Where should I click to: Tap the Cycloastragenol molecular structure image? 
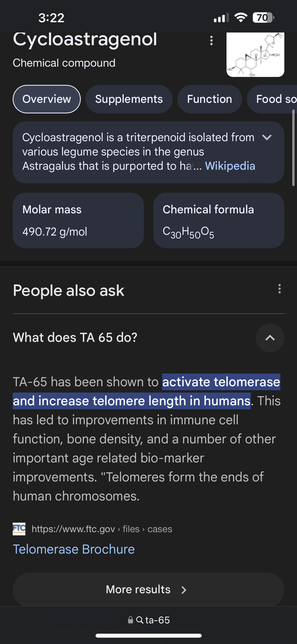click(255, 54)
